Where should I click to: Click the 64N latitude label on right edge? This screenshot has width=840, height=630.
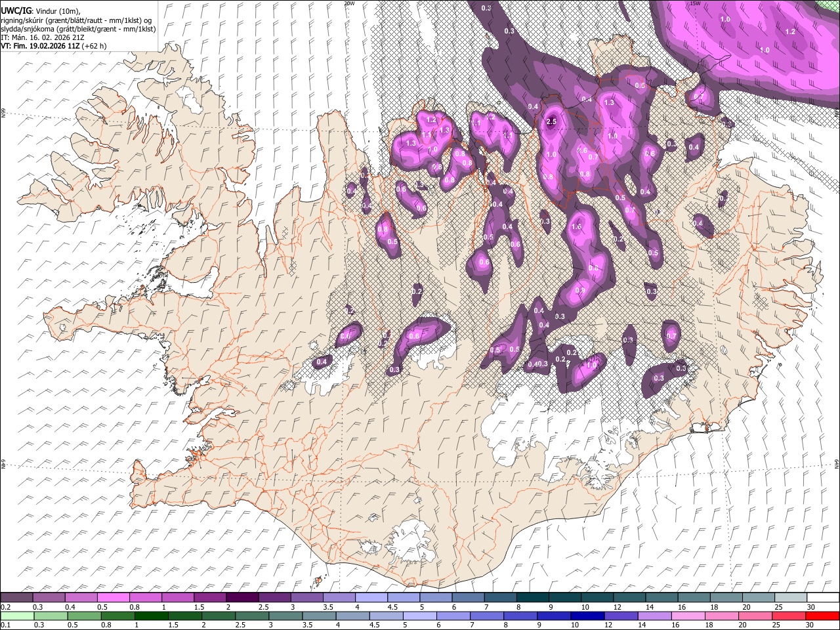click(x=837, y=463)
